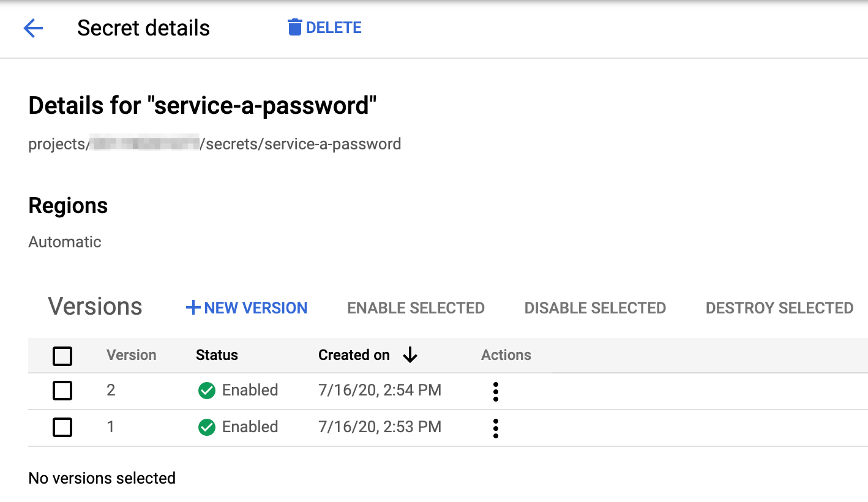Check the select-all checkbox in the table header
The image size is (868, 502).
(62, 355)
